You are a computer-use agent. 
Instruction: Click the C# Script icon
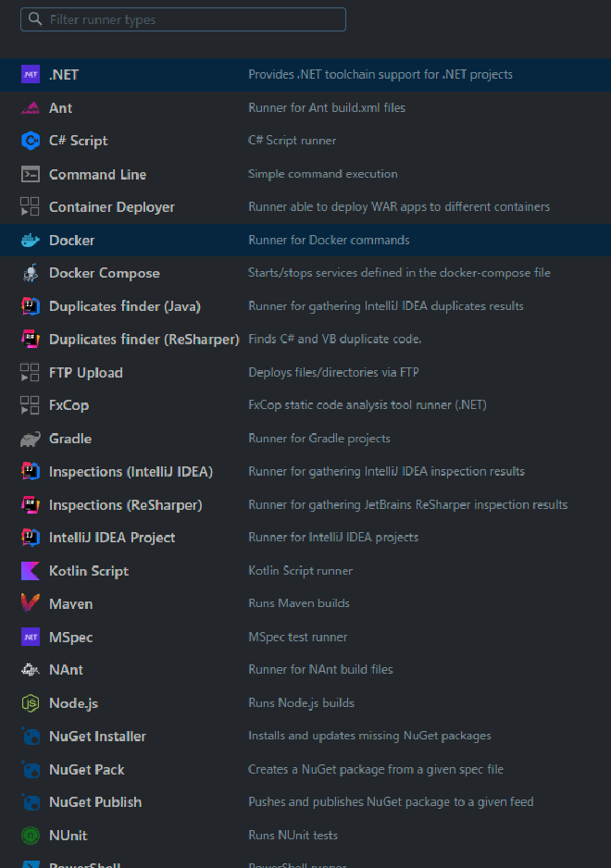31,141
